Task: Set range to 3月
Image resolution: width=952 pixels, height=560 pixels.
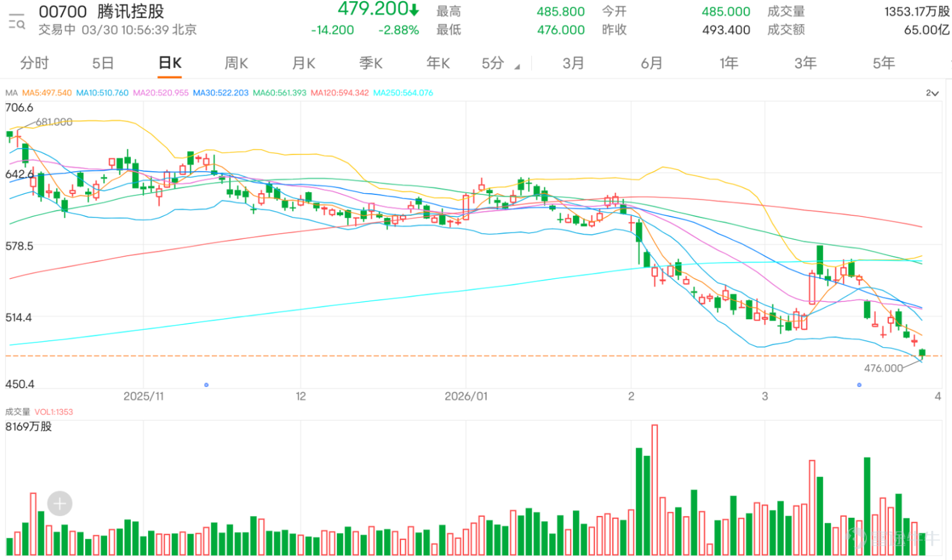Action: (574, 63)
